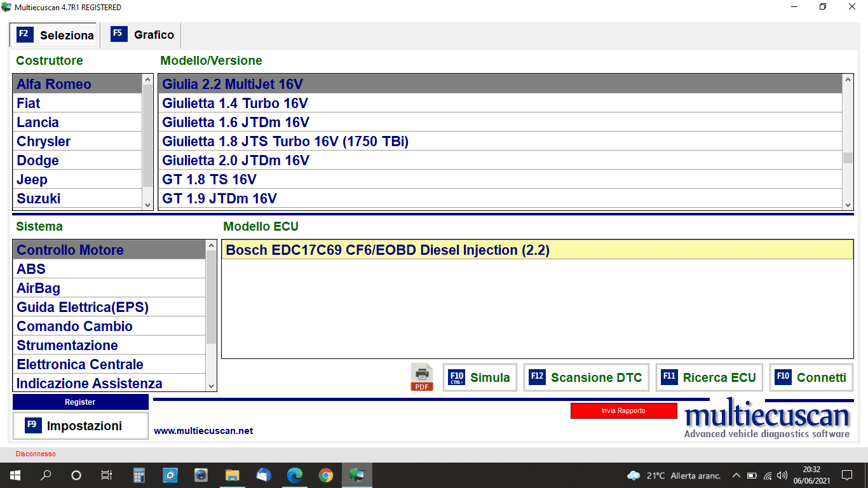Open File Explorer from the taskbar
This screenshot has height=488, width=868.
point(233,475)
